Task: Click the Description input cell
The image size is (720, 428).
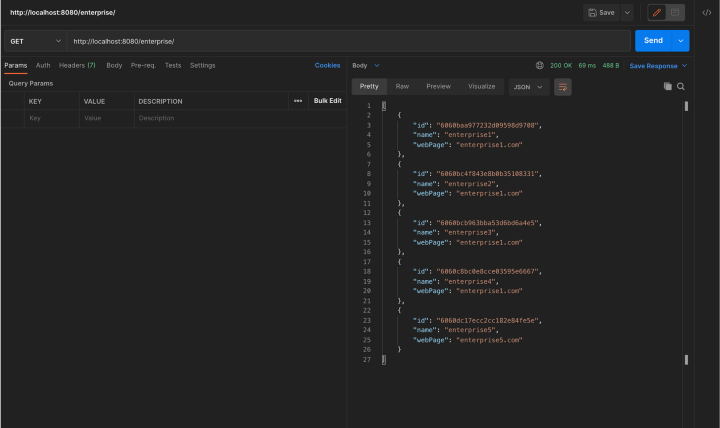Action: pos(240,118)
